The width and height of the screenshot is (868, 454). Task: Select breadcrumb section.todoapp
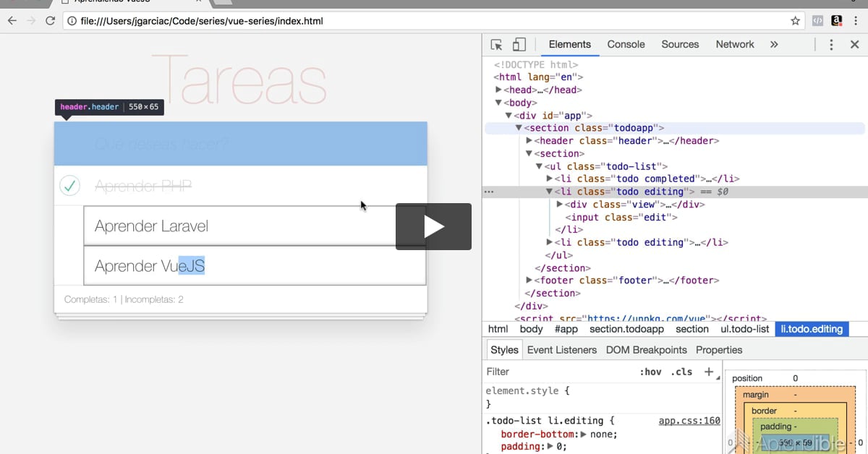[626, 329]
